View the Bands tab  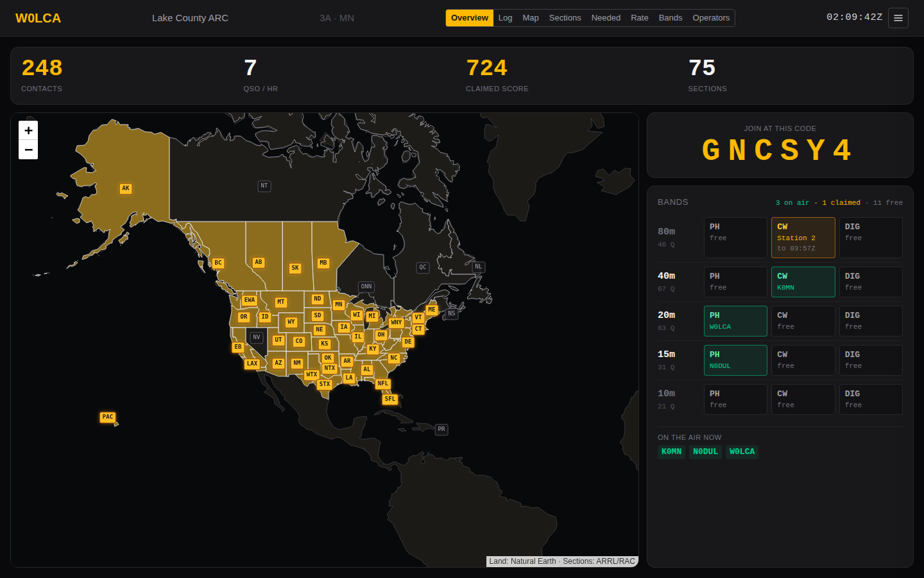tap(671, 18)
